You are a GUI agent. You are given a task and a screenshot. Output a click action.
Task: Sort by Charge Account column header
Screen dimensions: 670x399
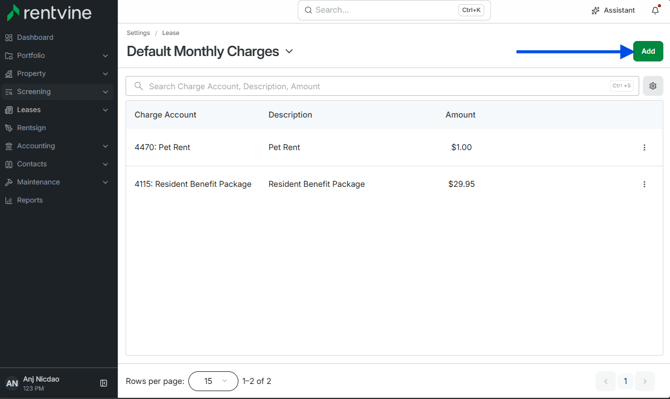[165, 115]
